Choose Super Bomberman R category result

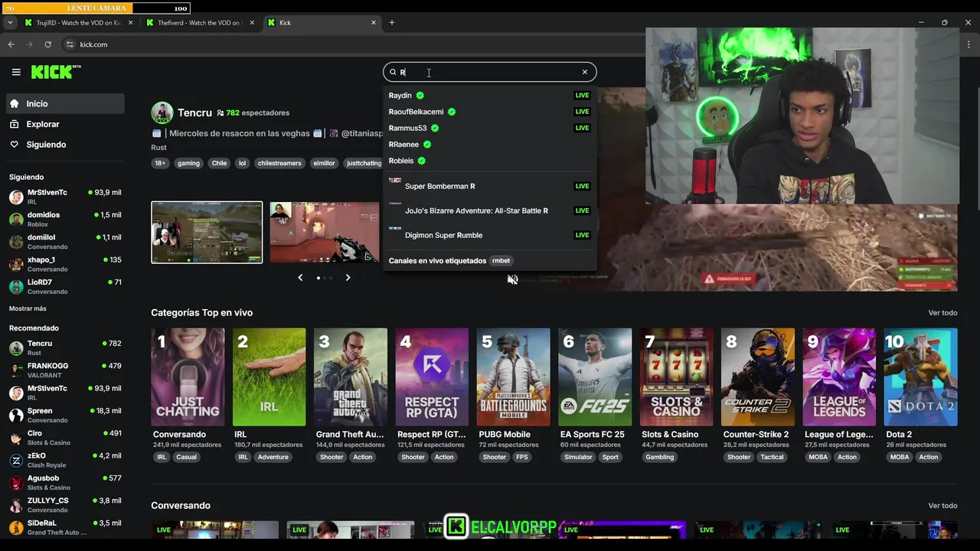[x=489, y=186]
